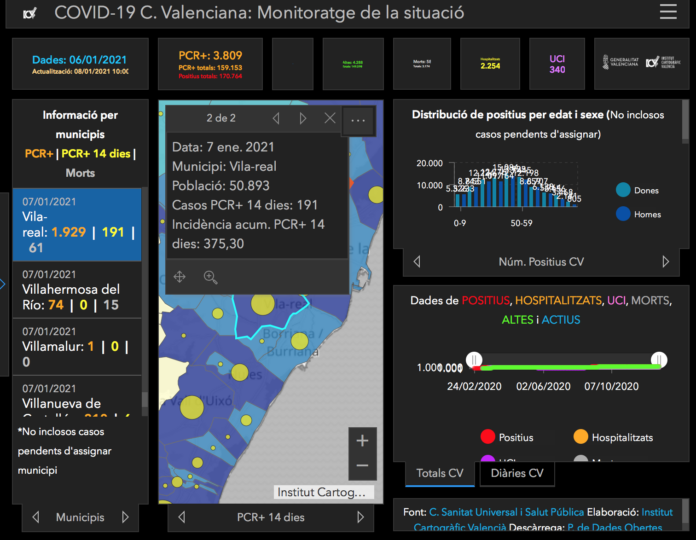Select Villahermosa del Río in the list
Viewport: 696px width, 540px height.
click(76, 297)
